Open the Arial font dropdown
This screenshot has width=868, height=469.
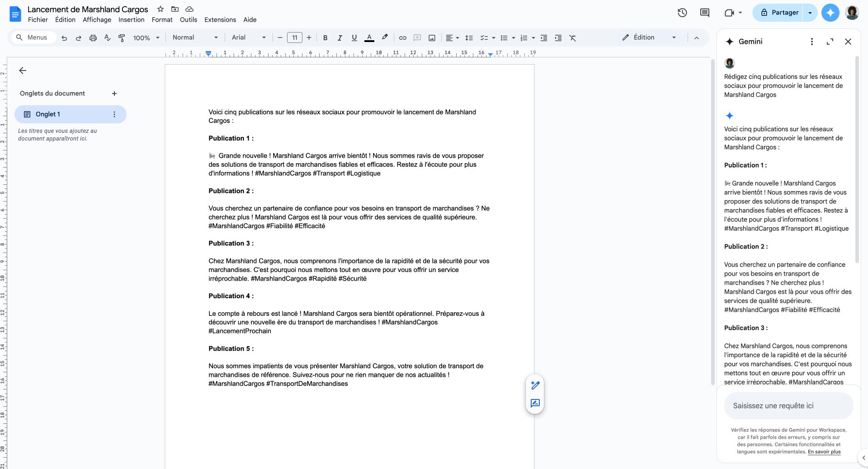pyautogui.click(x=249, y=38)
